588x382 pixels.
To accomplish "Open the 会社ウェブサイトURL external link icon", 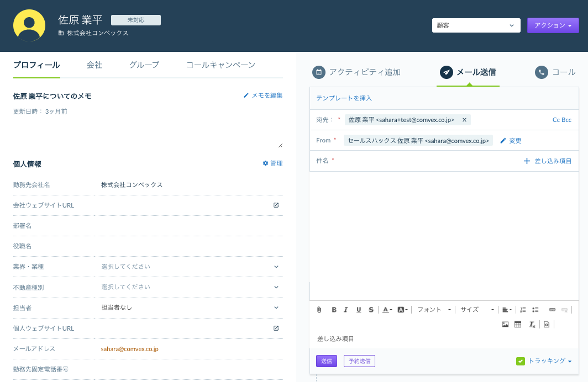I will click(x=276, y=205).
